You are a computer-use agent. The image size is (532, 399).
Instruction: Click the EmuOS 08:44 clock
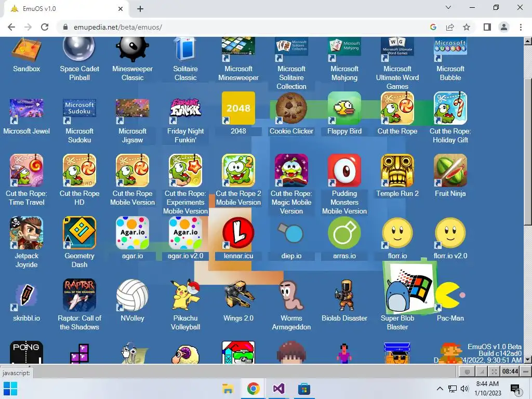pyautogui.click(x=510, y=371)
